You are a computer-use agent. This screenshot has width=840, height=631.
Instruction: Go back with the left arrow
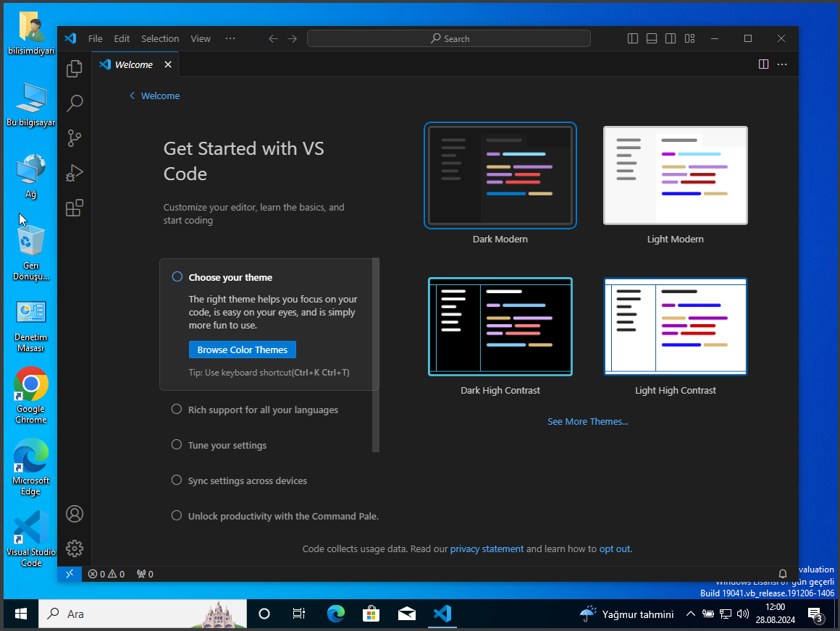pyautogui.click(x=273, y=38)
